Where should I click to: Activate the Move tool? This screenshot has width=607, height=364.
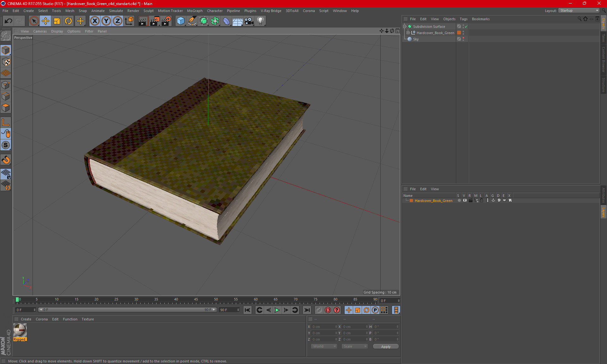46,21
